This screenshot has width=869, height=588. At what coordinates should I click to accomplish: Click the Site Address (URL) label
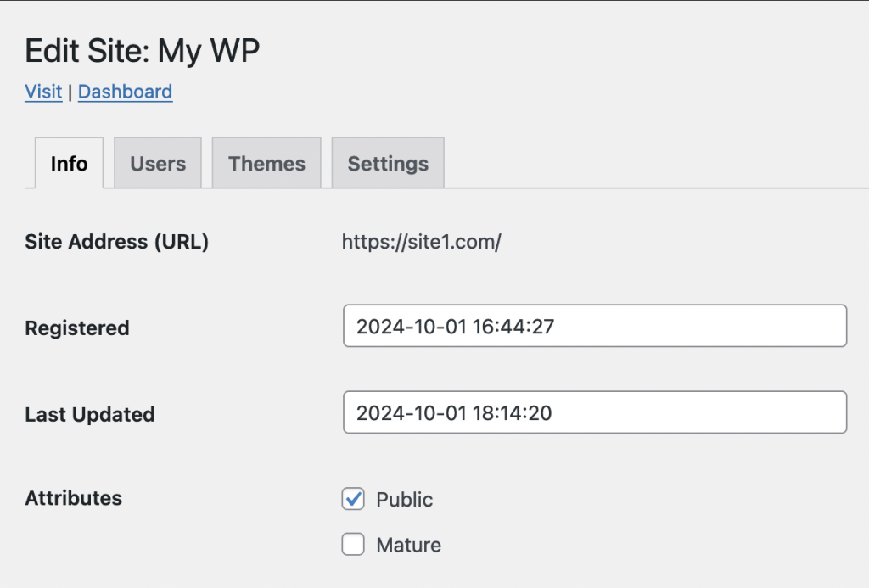[116, 242]
